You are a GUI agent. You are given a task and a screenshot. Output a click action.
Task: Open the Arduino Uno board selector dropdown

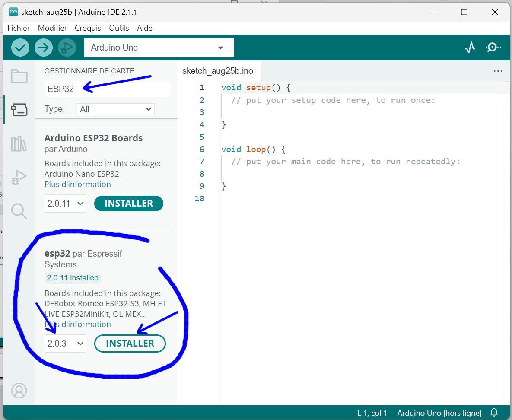click(159, 48)
